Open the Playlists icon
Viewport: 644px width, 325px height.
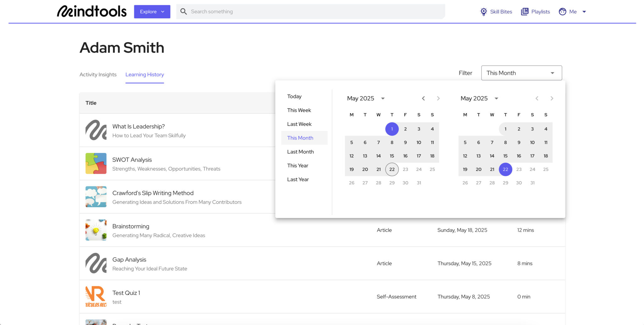coord(525,11)
